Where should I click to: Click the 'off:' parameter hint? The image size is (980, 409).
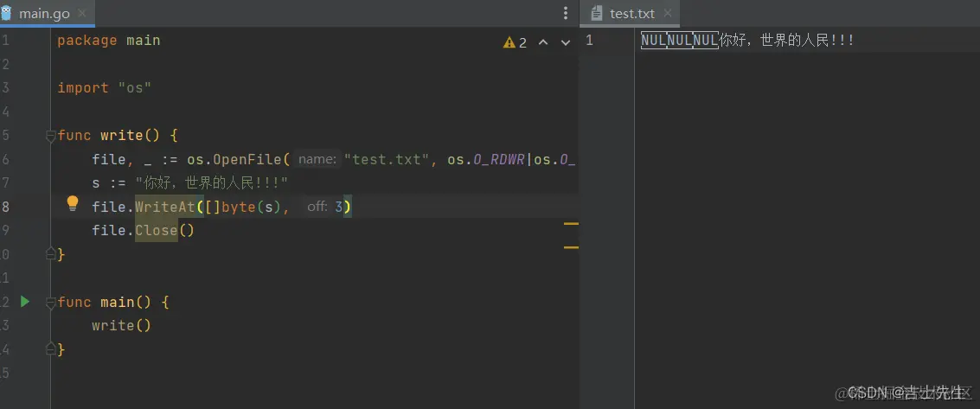pyautogui.click(x=317, y=207)
